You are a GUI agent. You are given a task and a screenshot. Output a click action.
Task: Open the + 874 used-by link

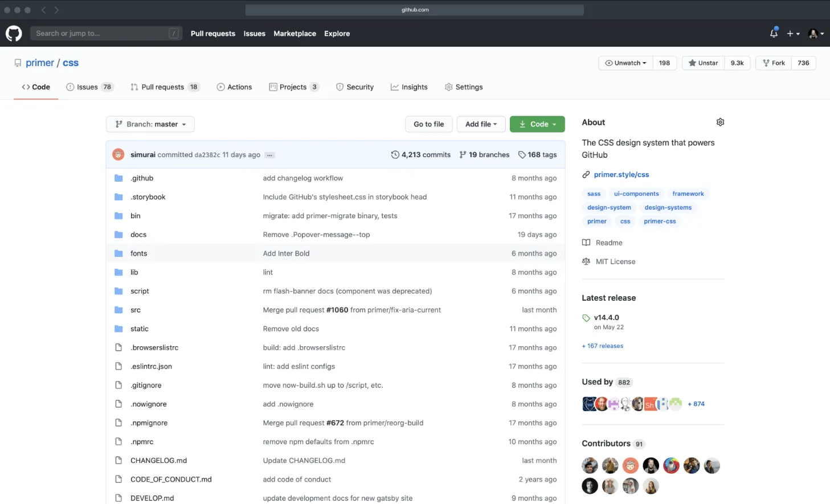(x=696, y=404)
